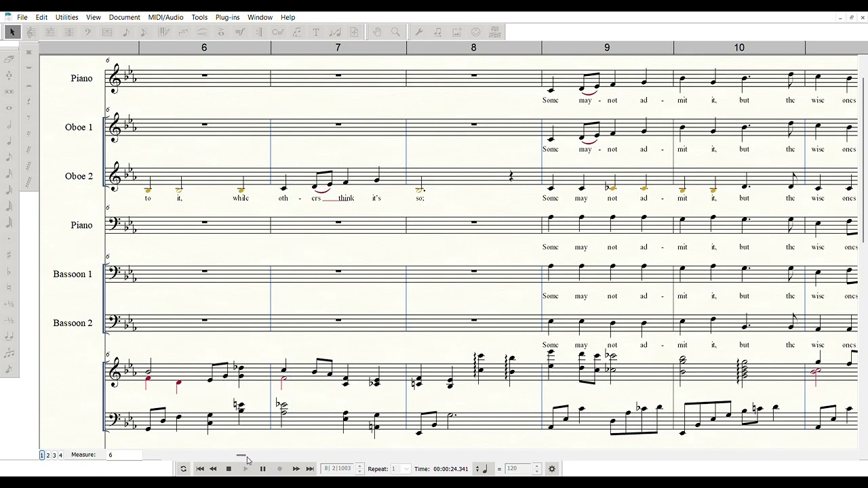
Task: Choose the whole note duration
Action: (9, 108)
